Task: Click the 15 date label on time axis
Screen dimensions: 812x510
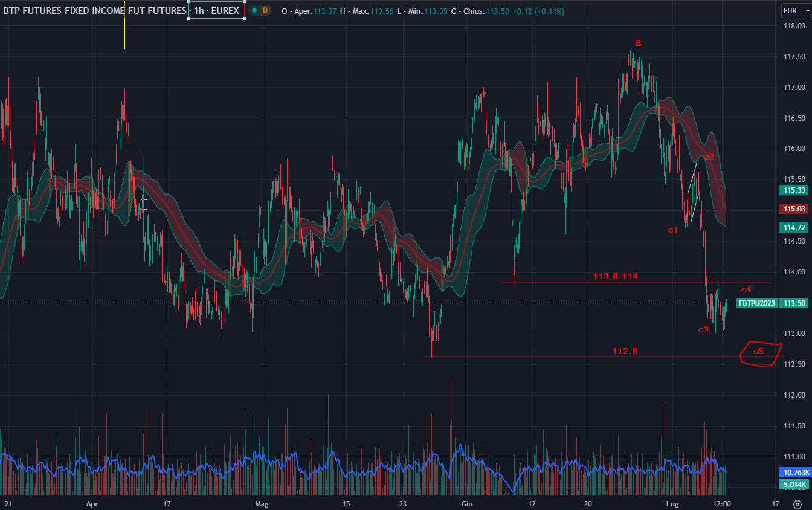Action: 346,503
